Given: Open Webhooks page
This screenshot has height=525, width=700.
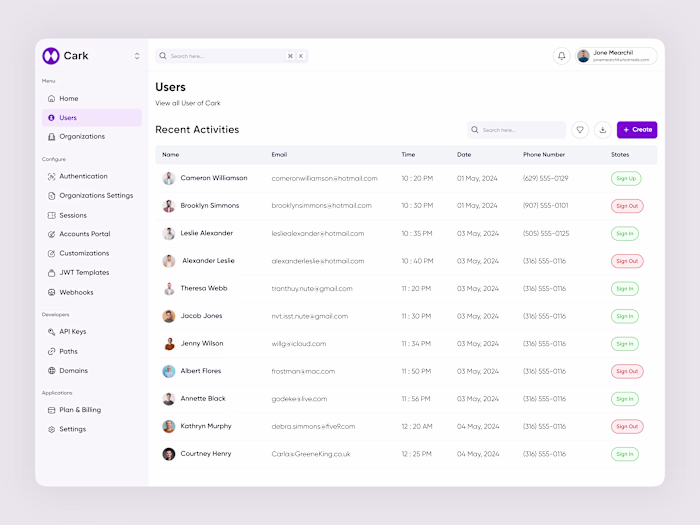Looking at the screenshot, I should point(92,292).
